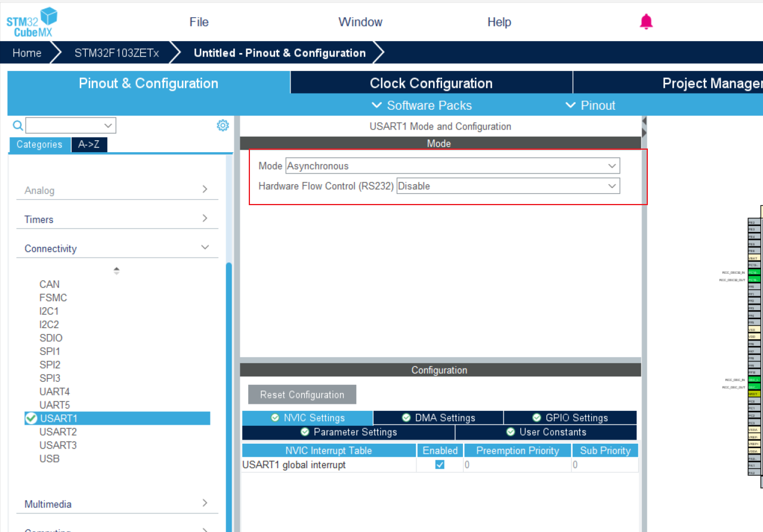Select USART2 peripheral
Screen dimensions: 763x532
pyautogui.click(x=58, y=432)
